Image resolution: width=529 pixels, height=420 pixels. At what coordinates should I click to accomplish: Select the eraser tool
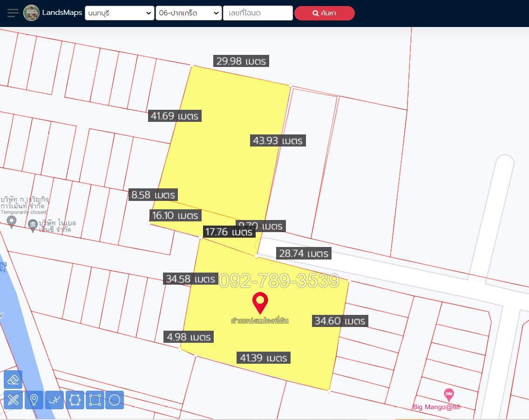click(13, 380)
